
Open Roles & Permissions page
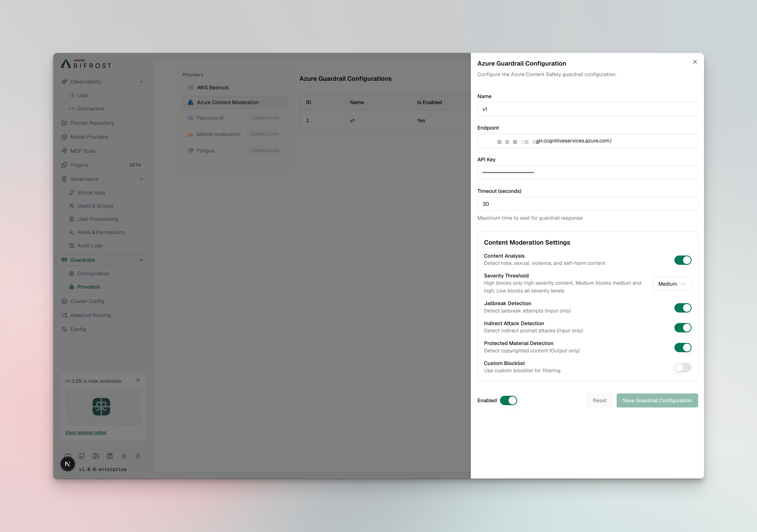[101, 232]
